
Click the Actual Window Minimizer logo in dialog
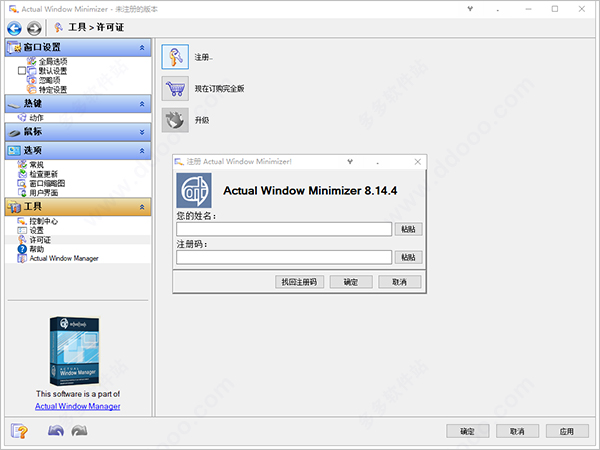point(194,190)
